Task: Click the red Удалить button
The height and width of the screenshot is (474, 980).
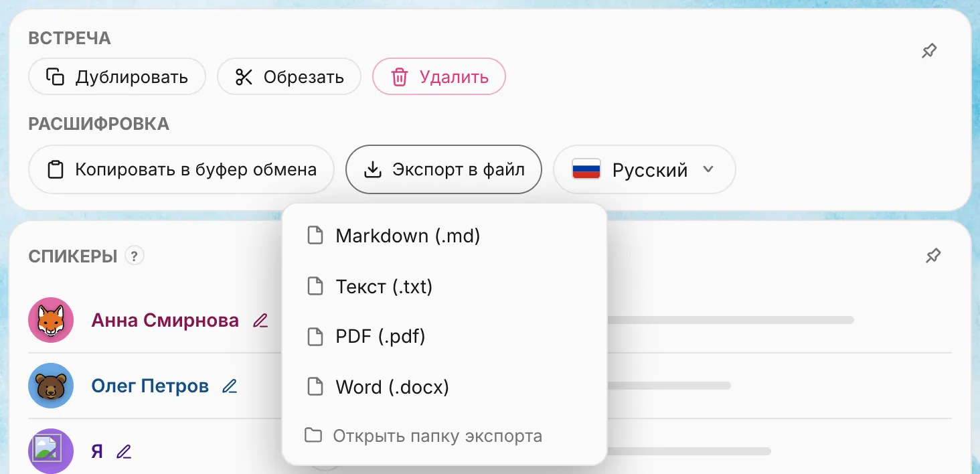Action: click(439, 77)
